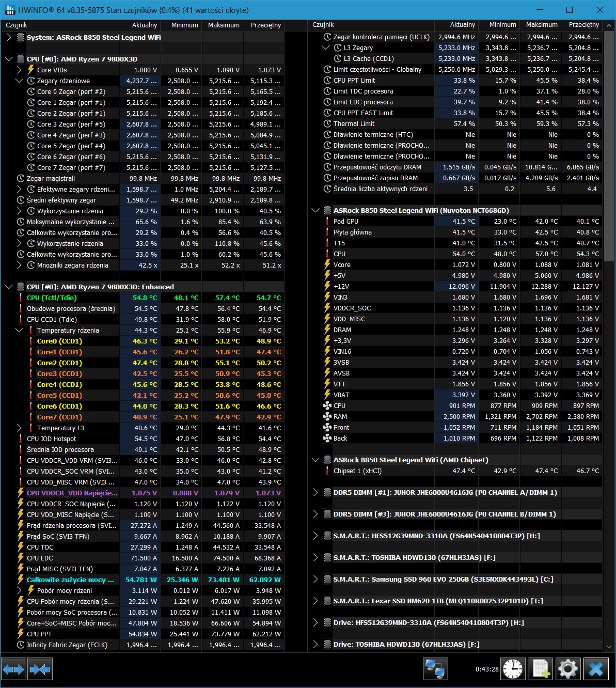
Task: Select Core 3 Zegar (perf #5) row
Action: click(142, 124)
